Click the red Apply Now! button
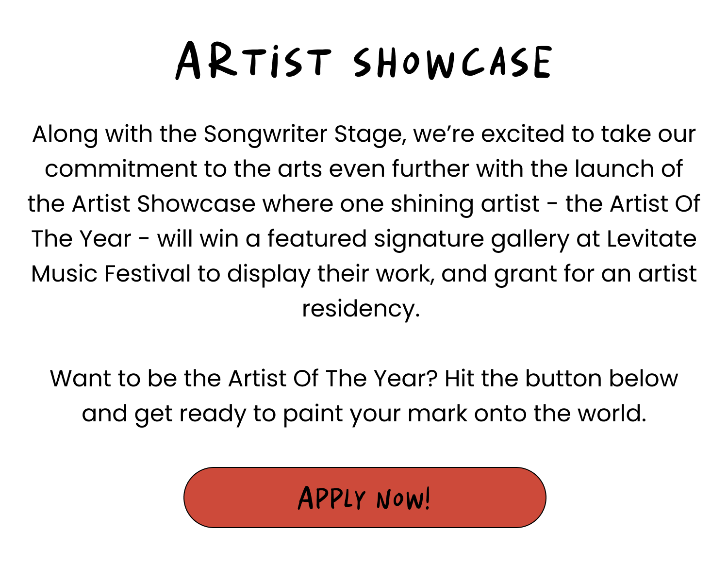Image resolution: width=728 pixels, height=565 pixels. pos(364,498)
